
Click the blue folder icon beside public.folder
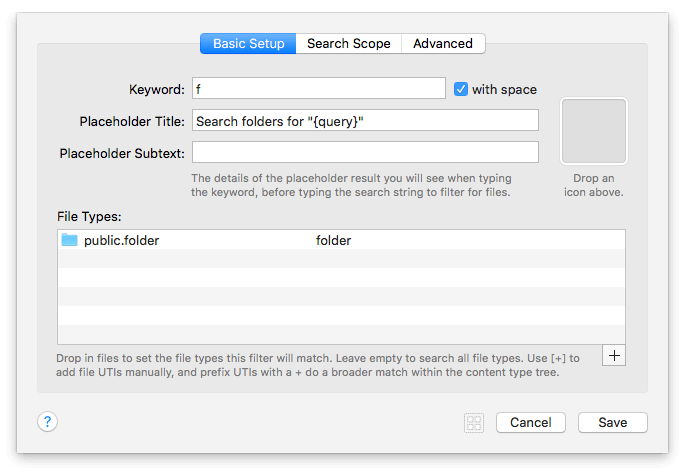click(69, 240)
